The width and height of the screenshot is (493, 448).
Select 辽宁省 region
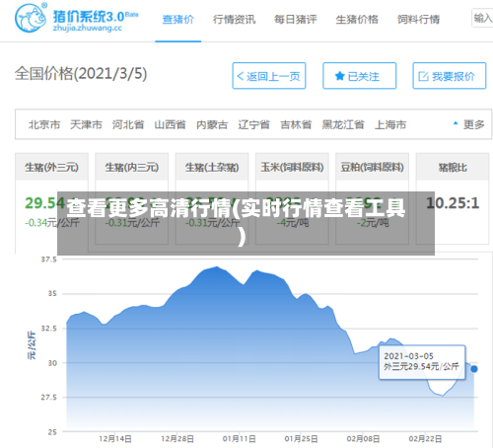point(254,124)
